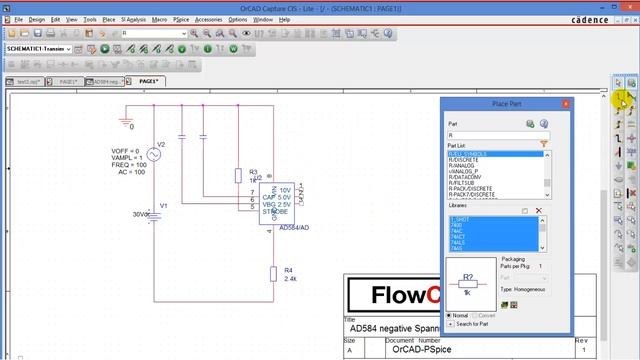The image size is (640, 360).
Task: Click the select arrow tool in palette
Action: coord(618,83)
